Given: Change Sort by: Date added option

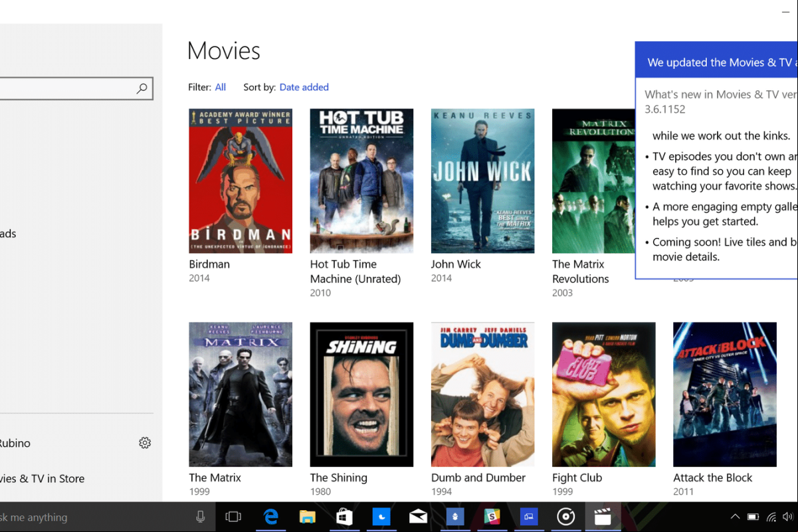Looking at the screenshot, I should tap(304, 87).
